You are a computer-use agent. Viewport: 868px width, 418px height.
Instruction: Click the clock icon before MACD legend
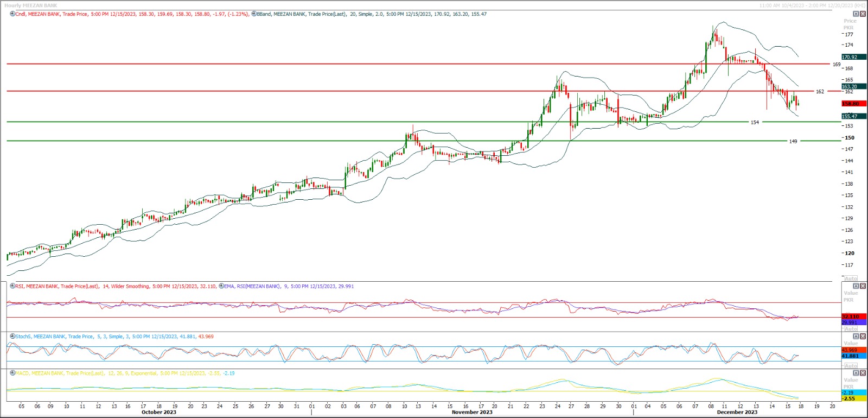tap(12, 373)
